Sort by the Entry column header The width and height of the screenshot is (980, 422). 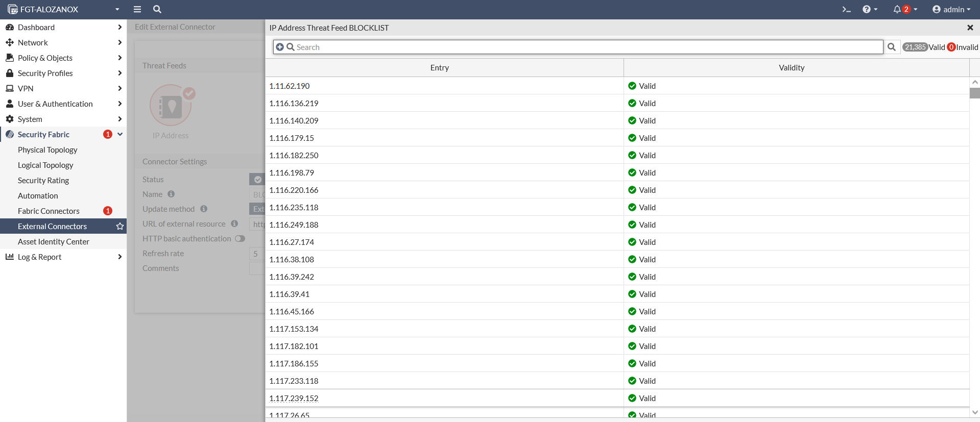439,67
